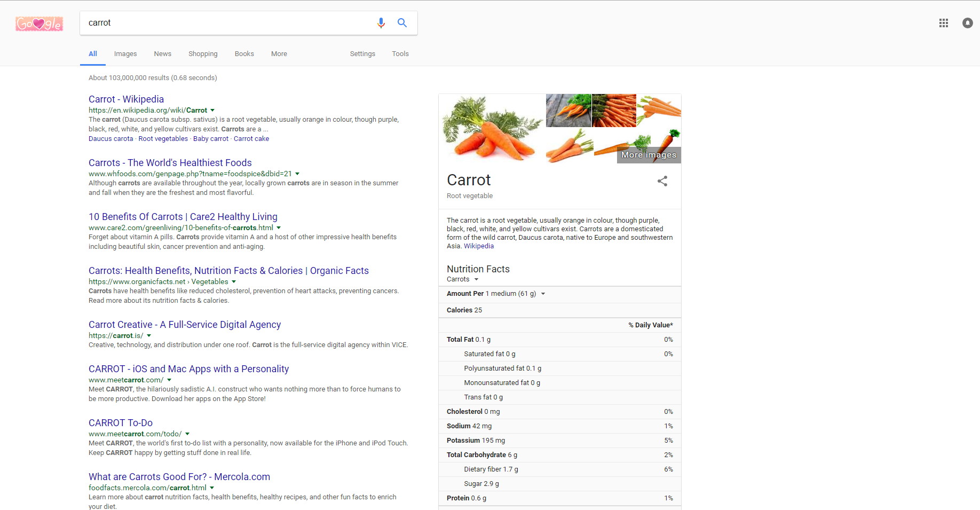Open the Carrot - Wikipedia result
The height and width of the screenshot is (510, 980).
click(126, 99)
